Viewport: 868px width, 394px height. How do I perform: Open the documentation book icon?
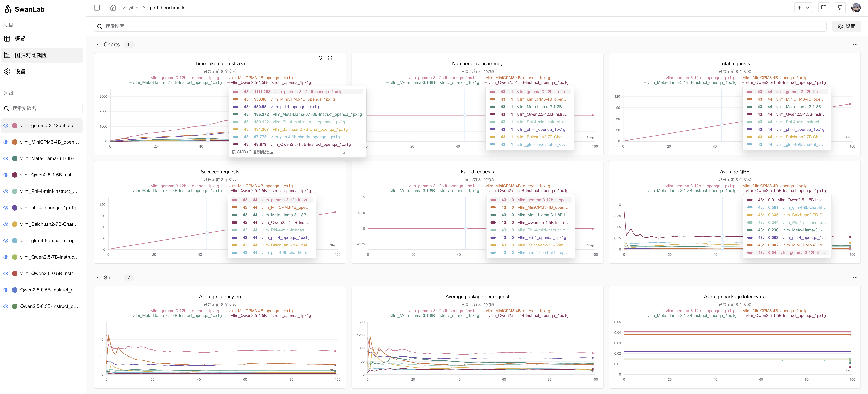824,7
